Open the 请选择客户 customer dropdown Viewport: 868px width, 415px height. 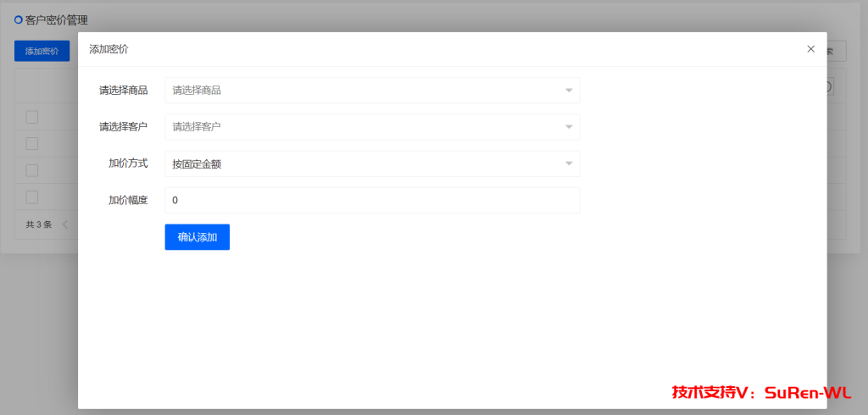372,127
